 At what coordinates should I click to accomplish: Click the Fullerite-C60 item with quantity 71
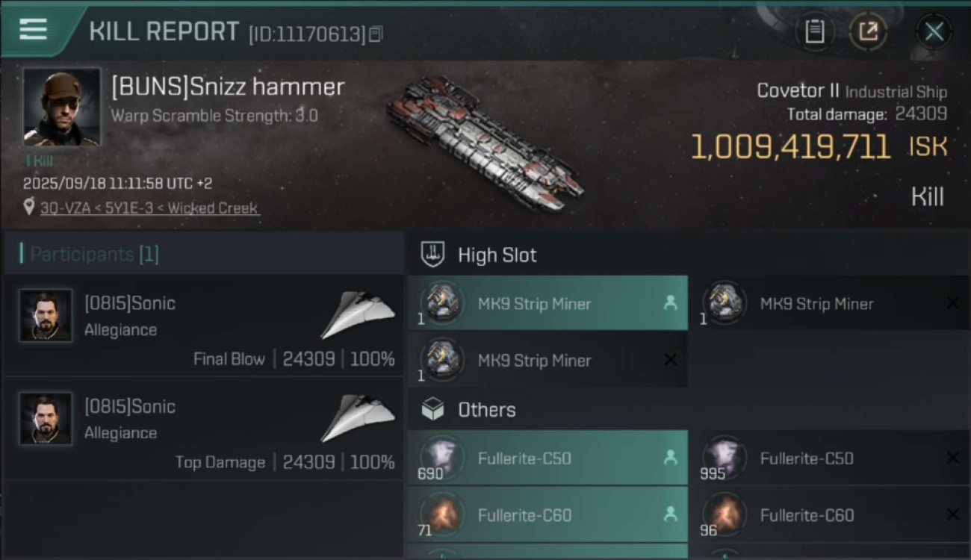[x=547, y=515]
